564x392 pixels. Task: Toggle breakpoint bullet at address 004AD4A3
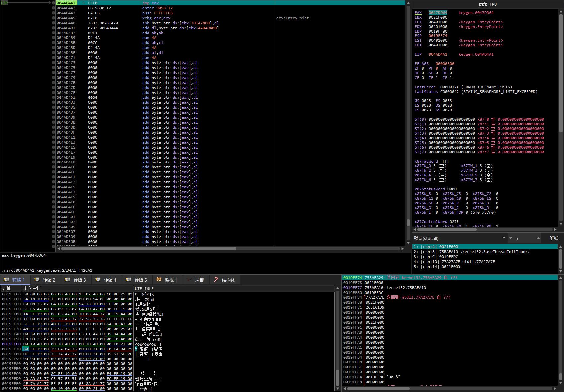(53, 8)
